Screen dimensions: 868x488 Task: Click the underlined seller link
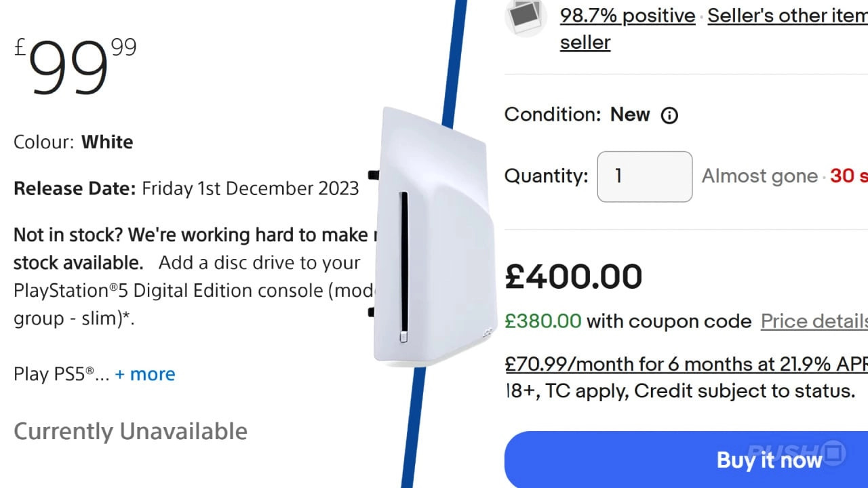pos(585,42)
